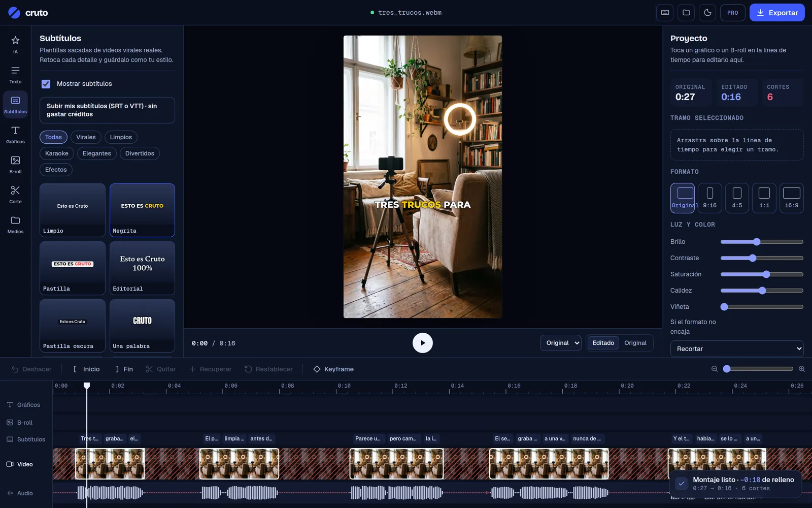Play the video preview
Viewport: 812px width, 508px height.
click(x=423, y=343)
